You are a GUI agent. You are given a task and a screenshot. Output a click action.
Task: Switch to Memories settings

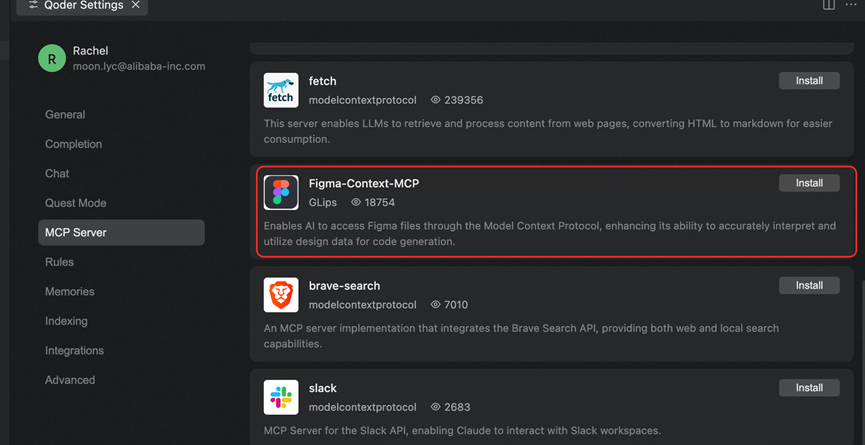pyautogui.click(x=70, y=292)
